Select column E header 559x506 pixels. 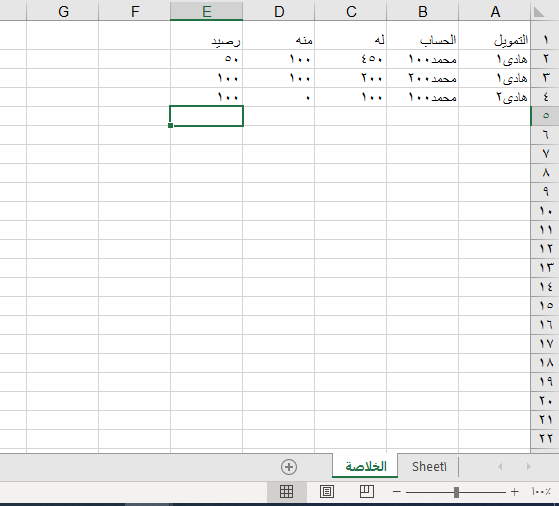tap(207, 11)
